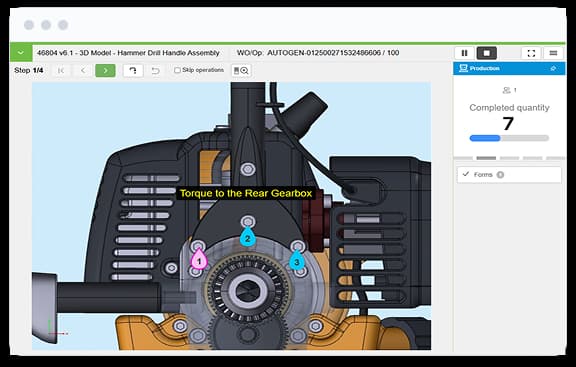Click the 'Torque to the Rear Gearbox' label
Screen dimensions: 576x367
246,194
